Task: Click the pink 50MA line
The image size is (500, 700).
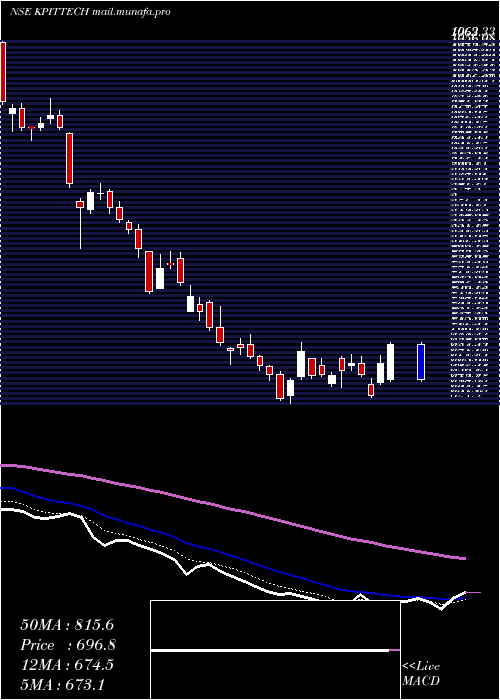Action: 232,508
